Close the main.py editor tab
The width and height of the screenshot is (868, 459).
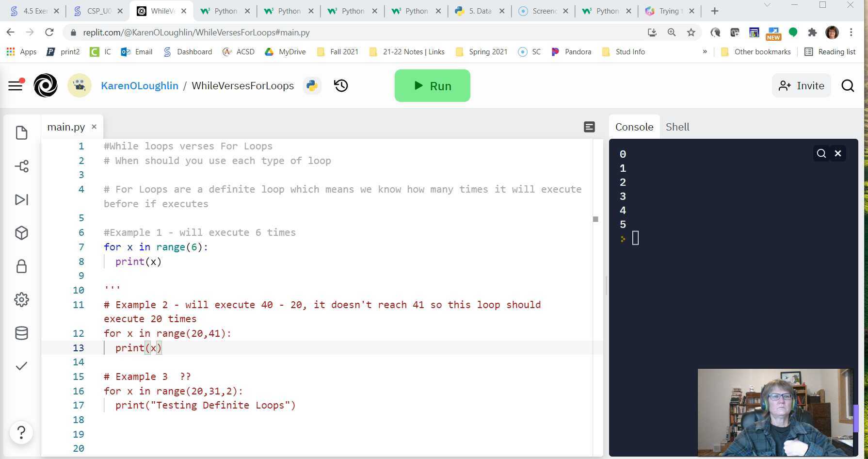coord(94,127)
